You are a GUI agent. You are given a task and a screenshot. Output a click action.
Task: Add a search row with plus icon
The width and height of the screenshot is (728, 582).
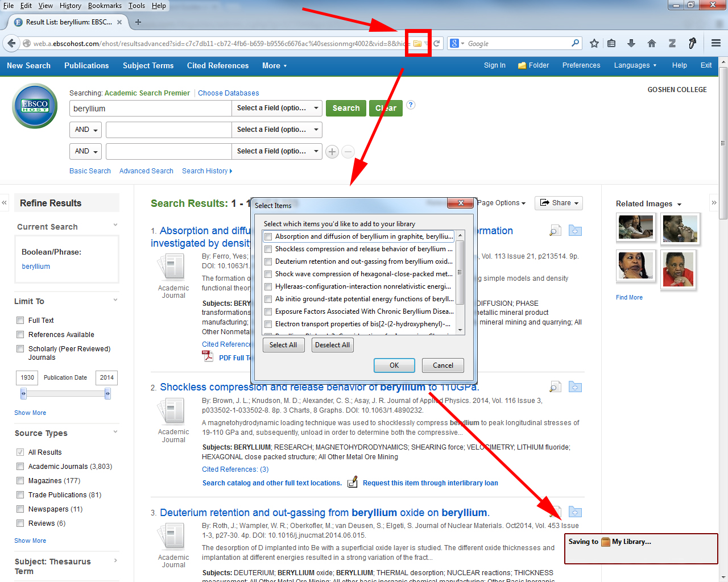point(332,152)
